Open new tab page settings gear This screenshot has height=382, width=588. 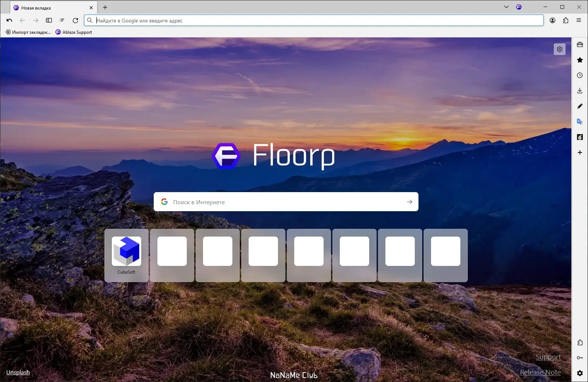[560, 49]
